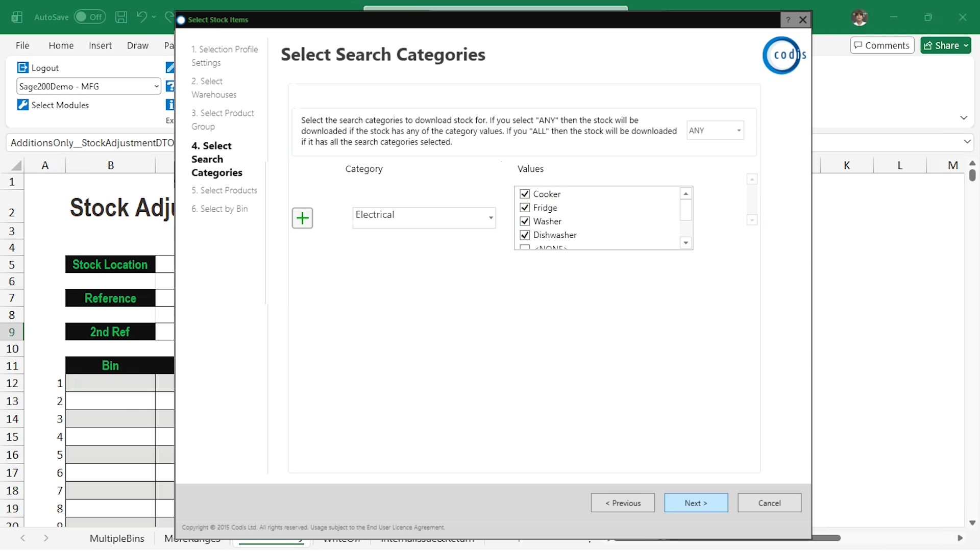Add a category with the green plus icon
This screenshot has width=980, height=551.
coord(302,218)
